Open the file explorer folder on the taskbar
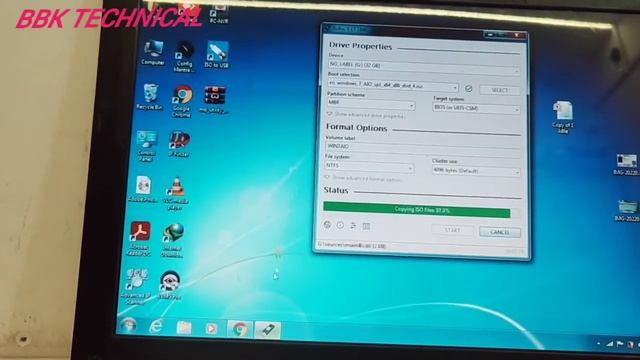This screenshot has height=360, width=640. coord(184,328)
